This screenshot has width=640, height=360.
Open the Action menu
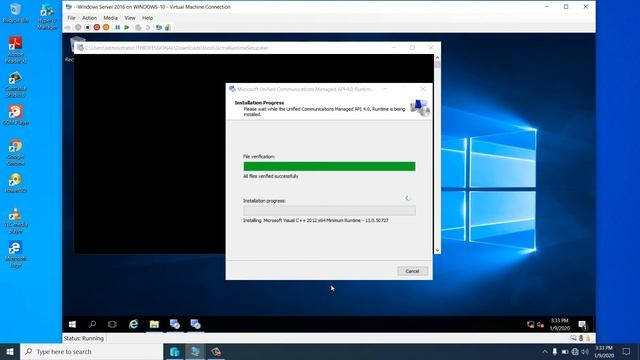point(89,18)
